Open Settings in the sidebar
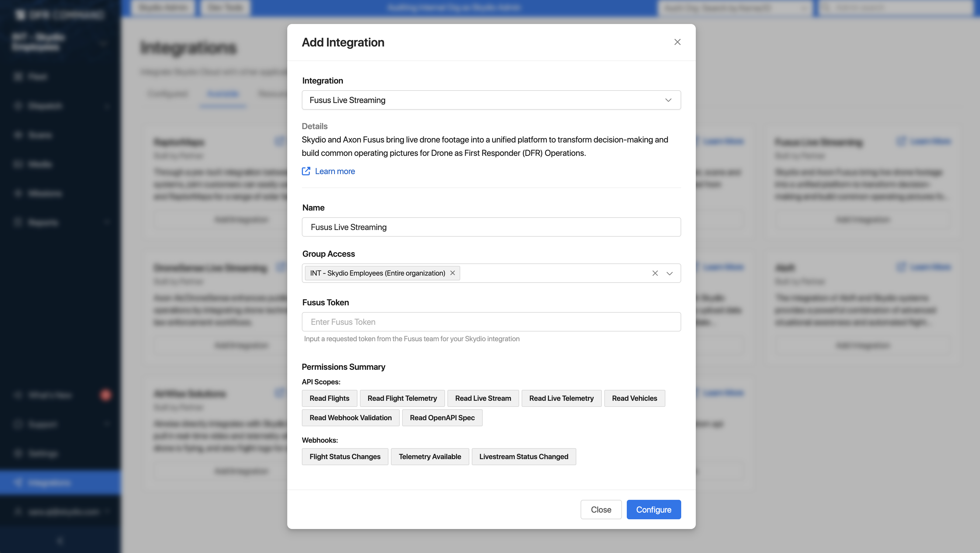Image resolution: width=980 pixels, height=553 pixels. point(42,453)
